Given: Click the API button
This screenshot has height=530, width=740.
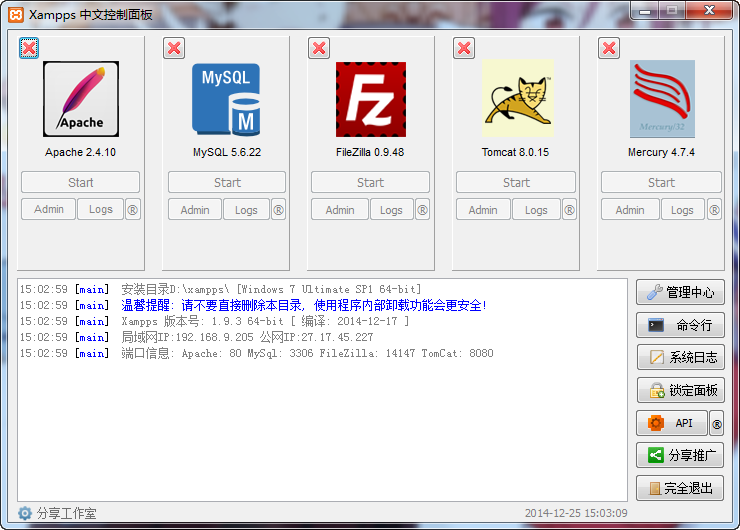Looking at the screenshot, I should [672, 423].
